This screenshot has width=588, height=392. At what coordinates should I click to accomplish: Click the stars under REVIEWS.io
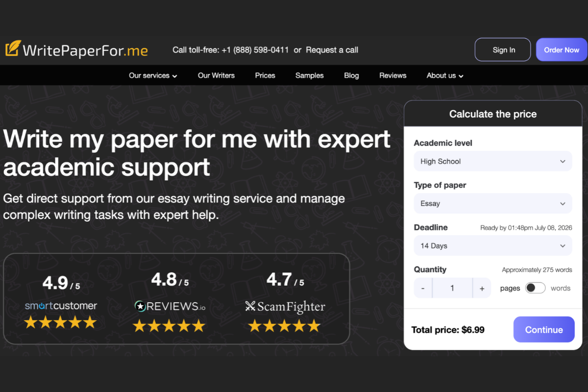169,326
